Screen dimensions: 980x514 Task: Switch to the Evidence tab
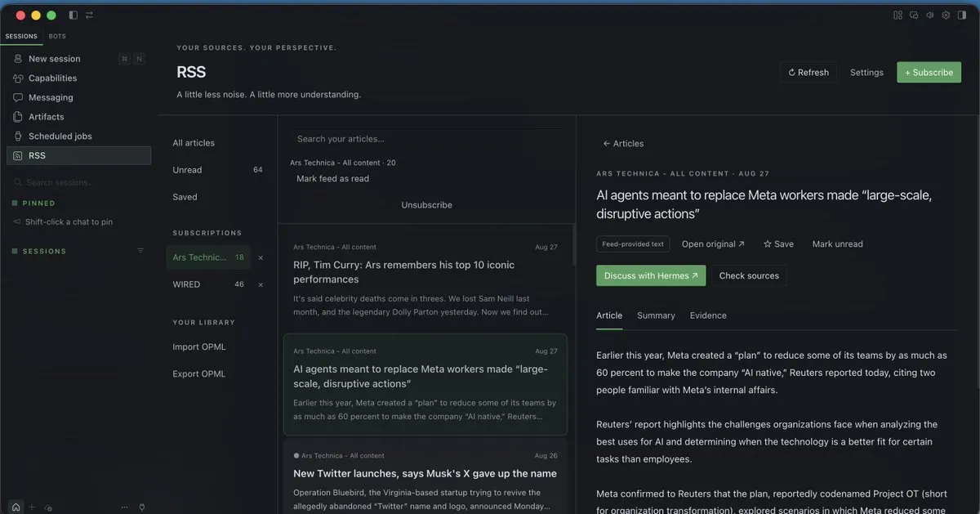[x=708, y=315]
